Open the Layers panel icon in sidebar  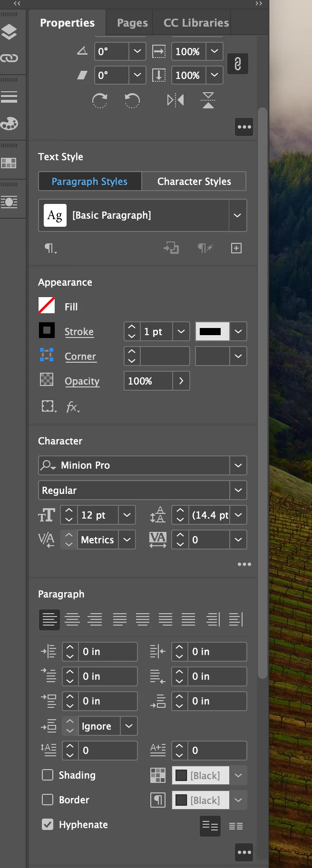pos(9,32)
